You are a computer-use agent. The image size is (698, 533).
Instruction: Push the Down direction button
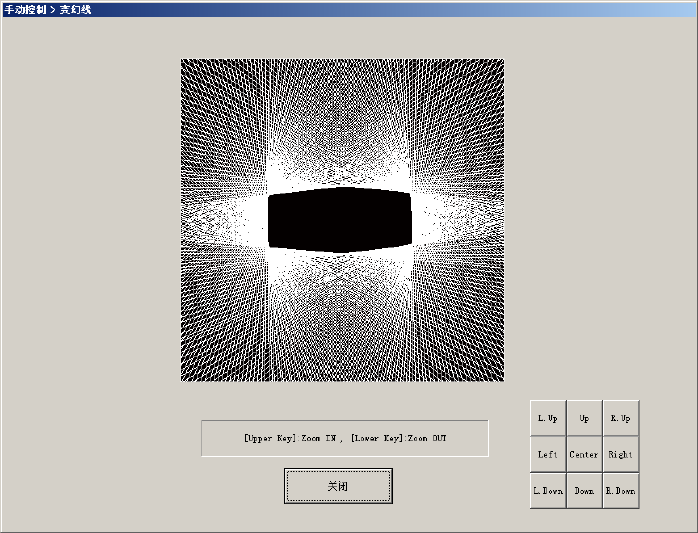pyautogui.click(x=584, y=491)
